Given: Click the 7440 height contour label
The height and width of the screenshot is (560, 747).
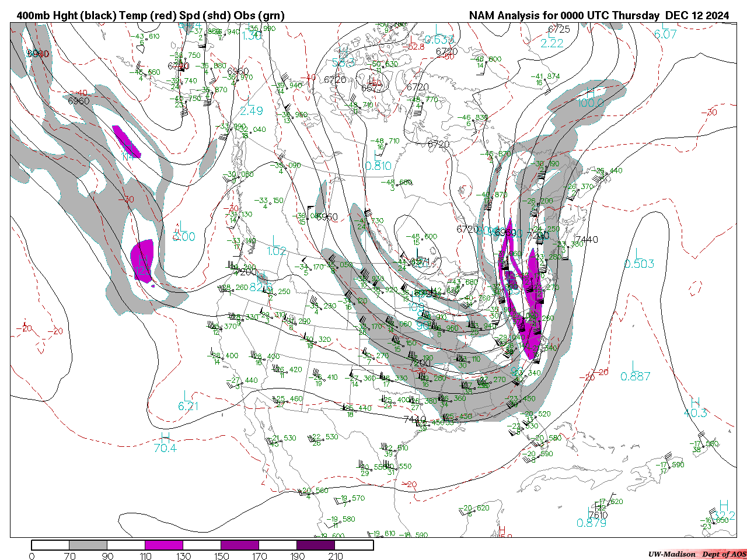Looking at the screenshot, I should 586,239.
